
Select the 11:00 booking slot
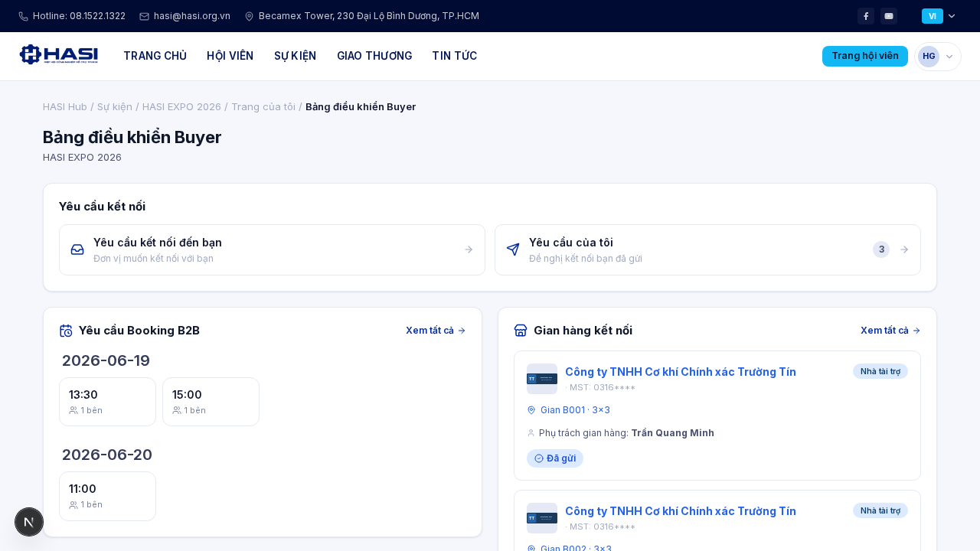107,497
